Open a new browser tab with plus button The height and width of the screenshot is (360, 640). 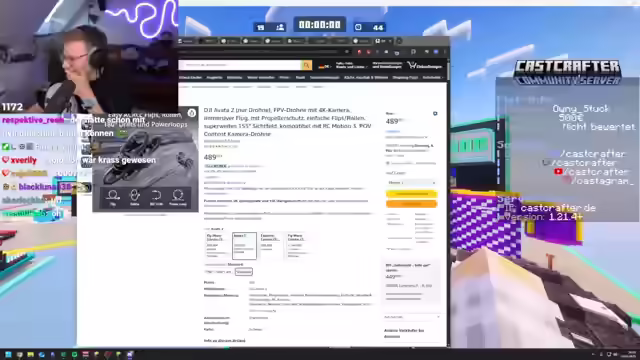click(399, 41)
